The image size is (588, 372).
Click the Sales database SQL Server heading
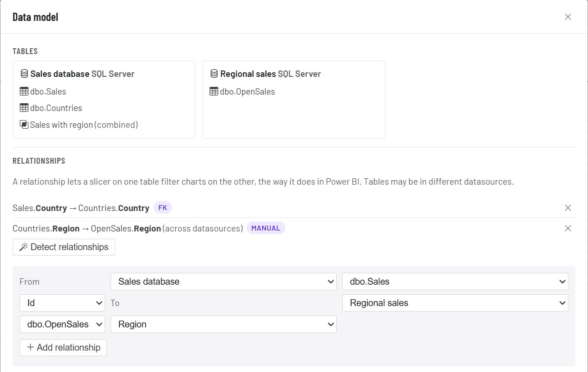point(82,74)
